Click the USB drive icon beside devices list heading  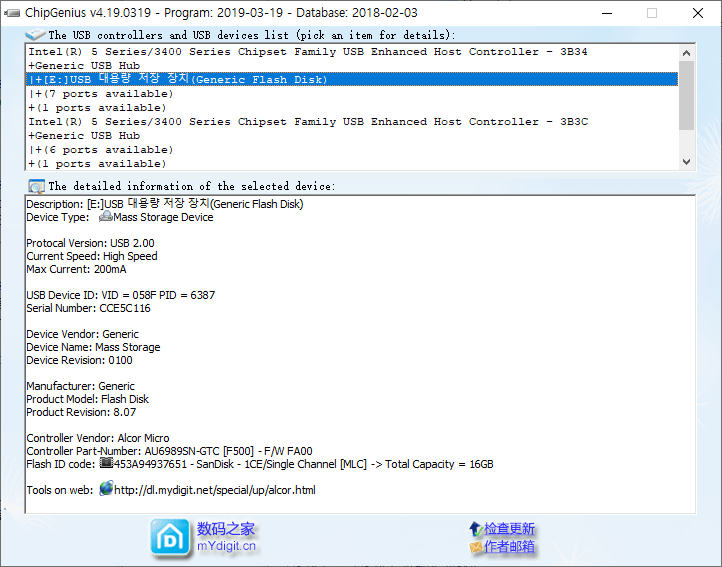point(35,35)
